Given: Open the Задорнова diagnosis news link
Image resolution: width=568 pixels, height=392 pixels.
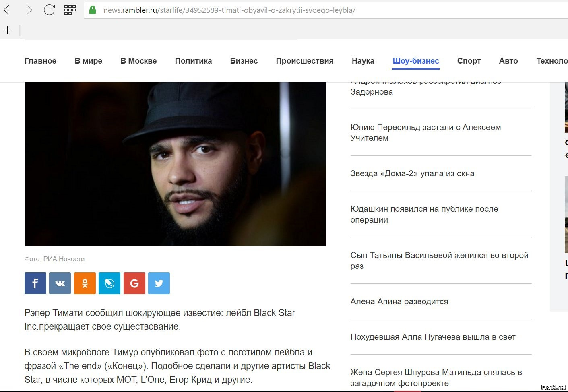Looking at the screenshot, I should [x=426, y=89].
